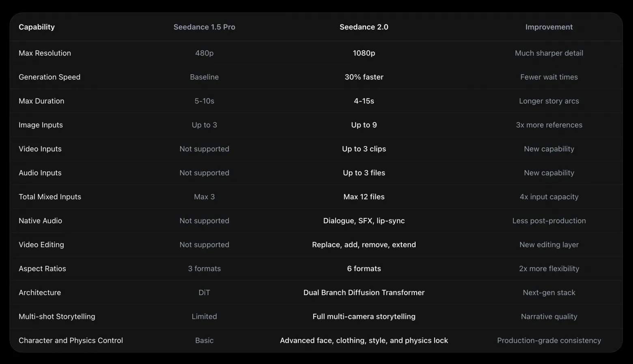Click the Character and Physics Control label
The height and width of the screenshot is (364, 633).
click(71, 340)
